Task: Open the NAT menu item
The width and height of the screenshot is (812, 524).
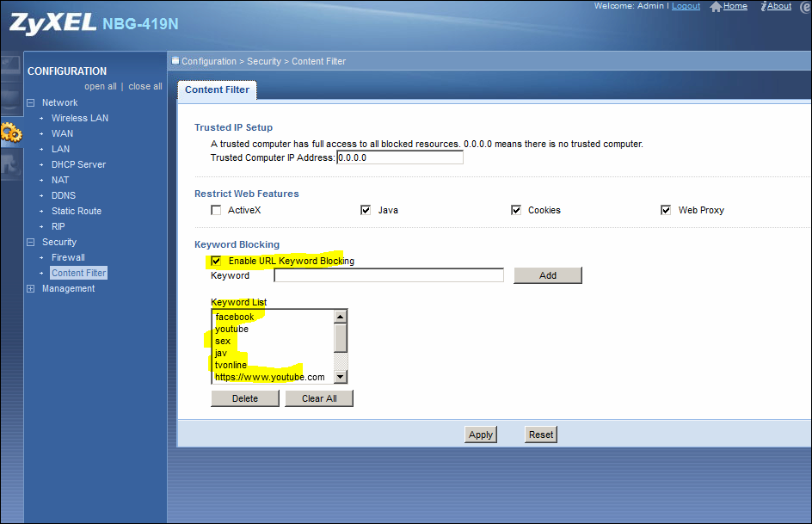Action: click(x=60, y=180)
